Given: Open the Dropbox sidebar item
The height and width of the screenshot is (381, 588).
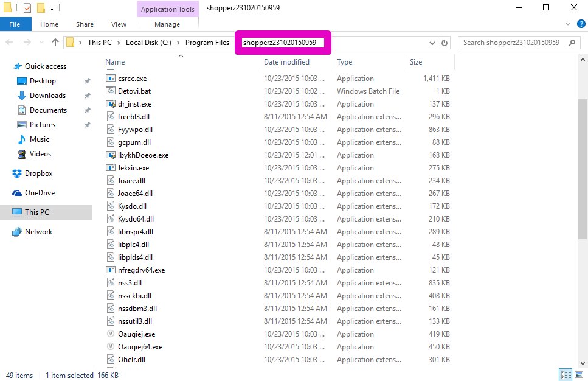Looking at the screenshot, I should click(38, 173).
